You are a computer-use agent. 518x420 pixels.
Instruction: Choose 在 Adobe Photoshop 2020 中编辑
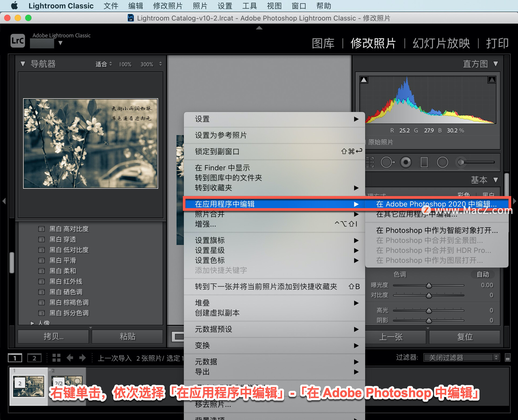(437, 204)
